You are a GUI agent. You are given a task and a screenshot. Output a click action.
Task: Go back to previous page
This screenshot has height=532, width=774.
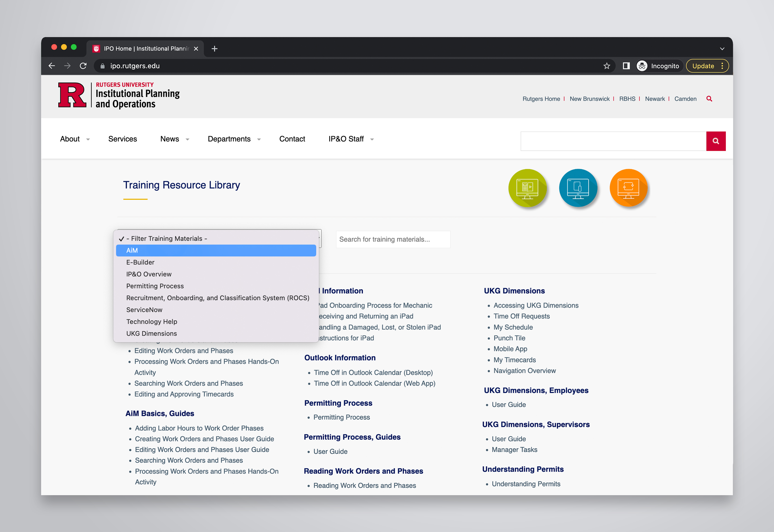[52, 66]
